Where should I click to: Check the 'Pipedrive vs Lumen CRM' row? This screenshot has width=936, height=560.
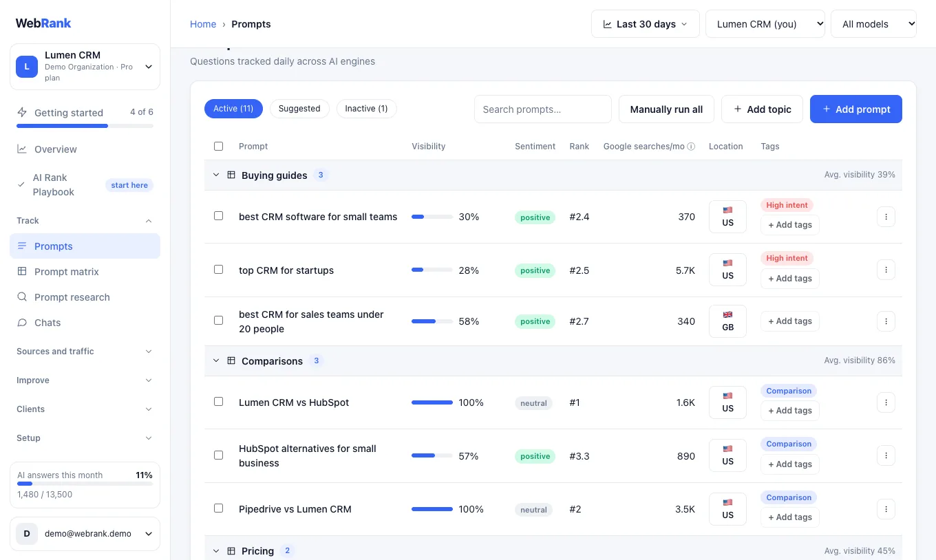click(218, 508)
